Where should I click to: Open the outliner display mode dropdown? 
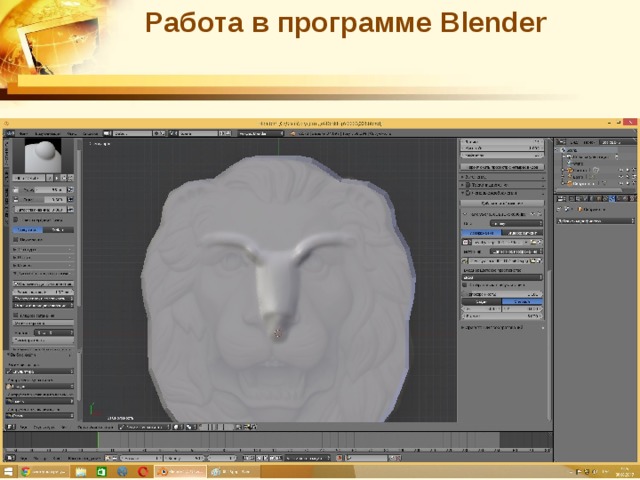[618, 142]
